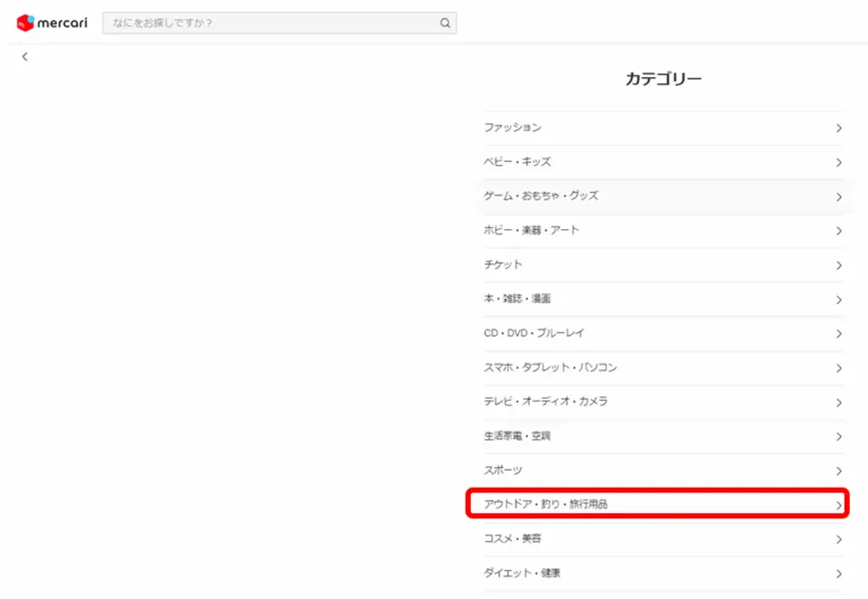Select the チケット category

coord(503,265)
